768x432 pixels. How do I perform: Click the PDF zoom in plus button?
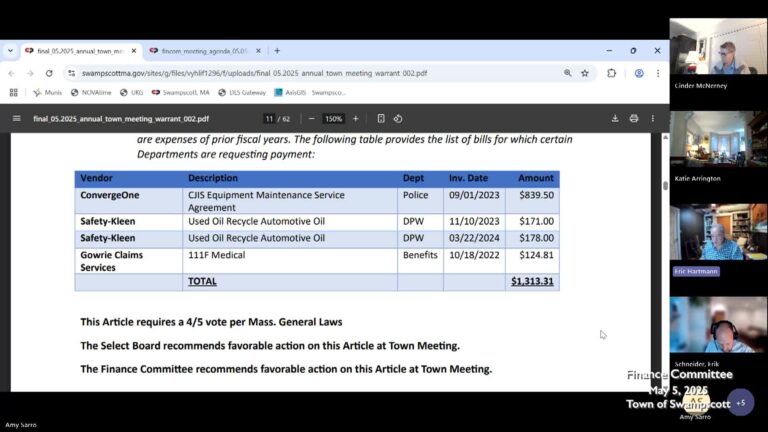[355, 118]
